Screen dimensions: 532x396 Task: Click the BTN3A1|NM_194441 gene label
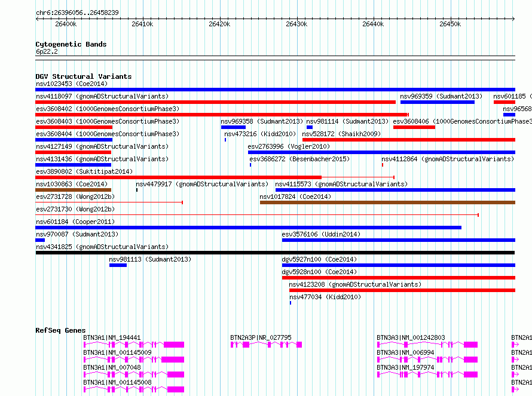(x=112, y=337)
